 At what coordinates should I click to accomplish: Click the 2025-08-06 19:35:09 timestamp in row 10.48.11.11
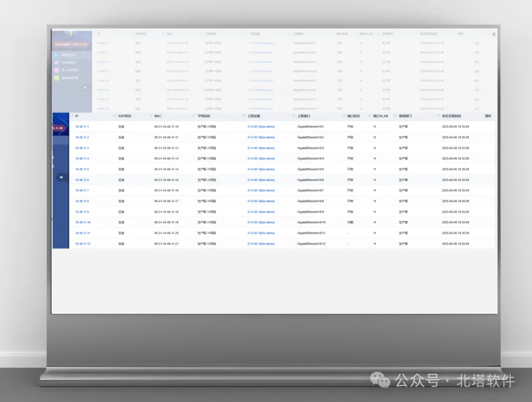[x=455, y=233]
